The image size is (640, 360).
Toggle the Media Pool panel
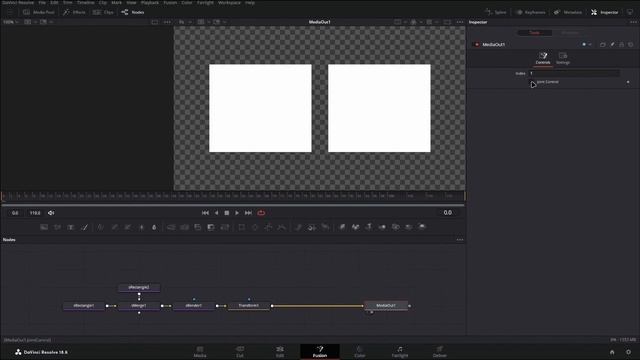[x=39, y=12]
